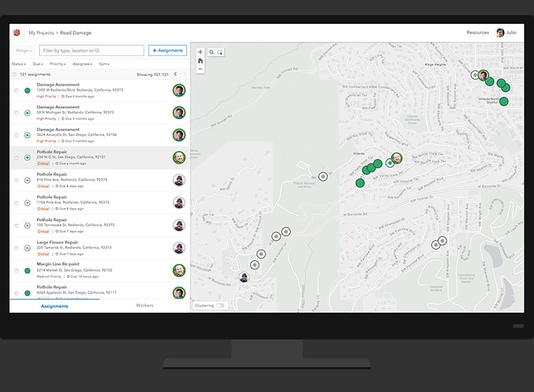
Task: Open the map search tool
Action: pyautogui.click(x=212, y=52)
